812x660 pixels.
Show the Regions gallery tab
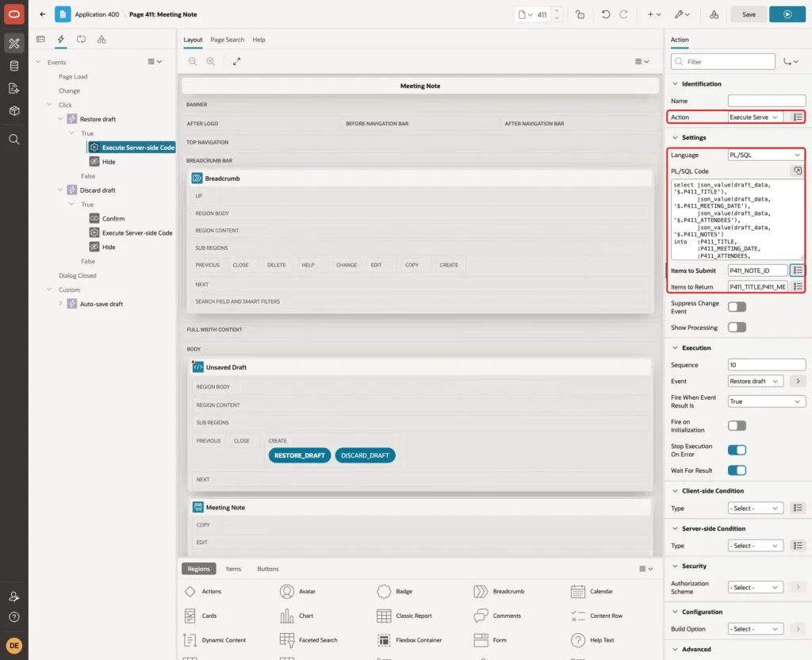(x=199, y=569)
